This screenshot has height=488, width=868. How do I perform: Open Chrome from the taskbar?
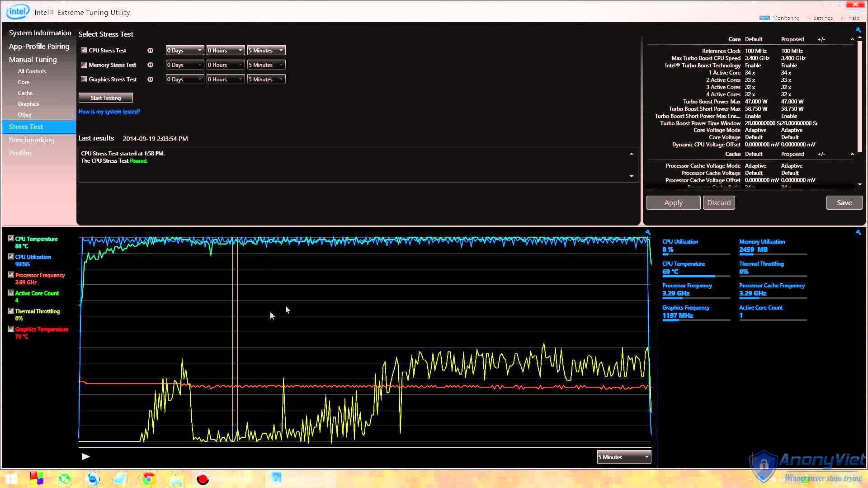point(148,479)
